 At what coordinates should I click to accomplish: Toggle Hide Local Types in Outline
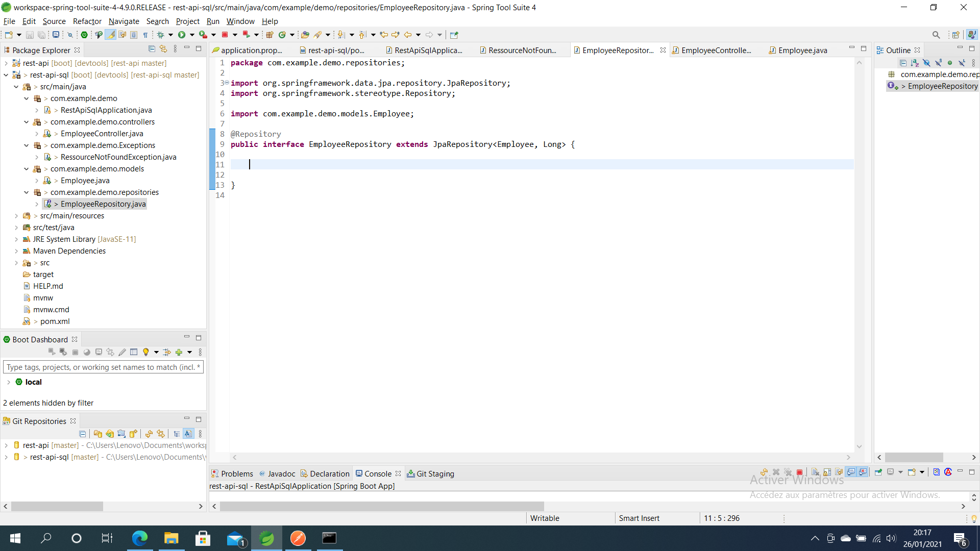[962, 63]
